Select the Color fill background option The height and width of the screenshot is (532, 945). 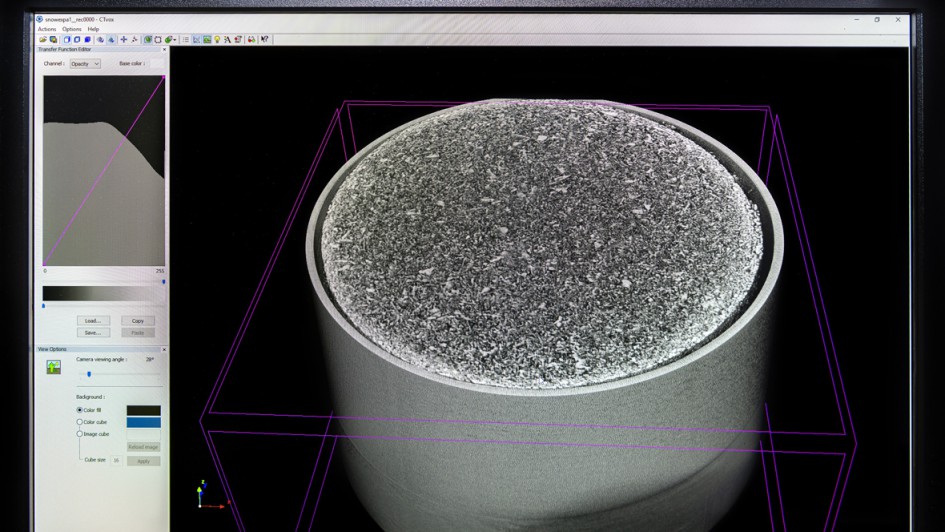coord(80,410)
